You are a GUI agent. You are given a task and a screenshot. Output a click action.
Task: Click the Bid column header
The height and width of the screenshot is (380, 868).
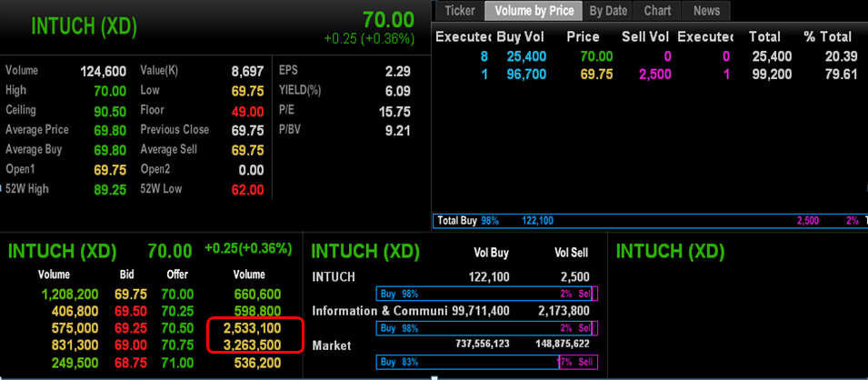[126, 275]
